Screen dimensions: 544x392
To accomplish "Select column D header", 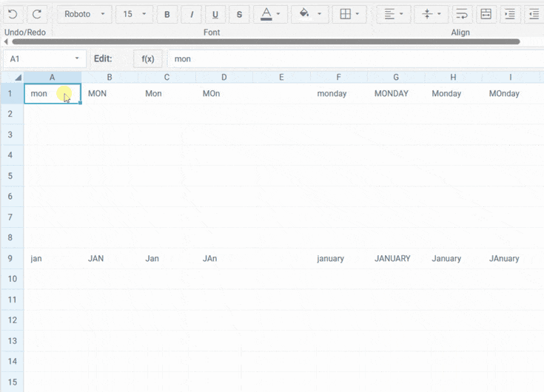I will coord(224,77).
